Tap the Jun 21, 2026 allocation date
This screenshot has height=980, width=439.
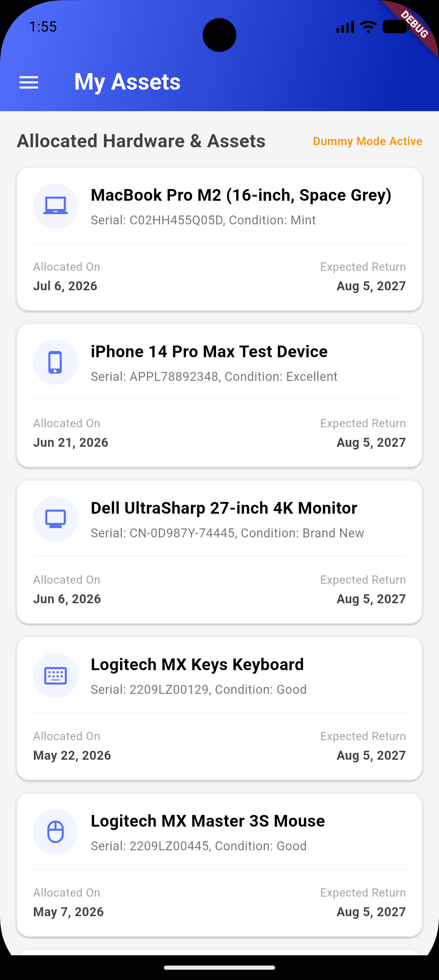71,442
